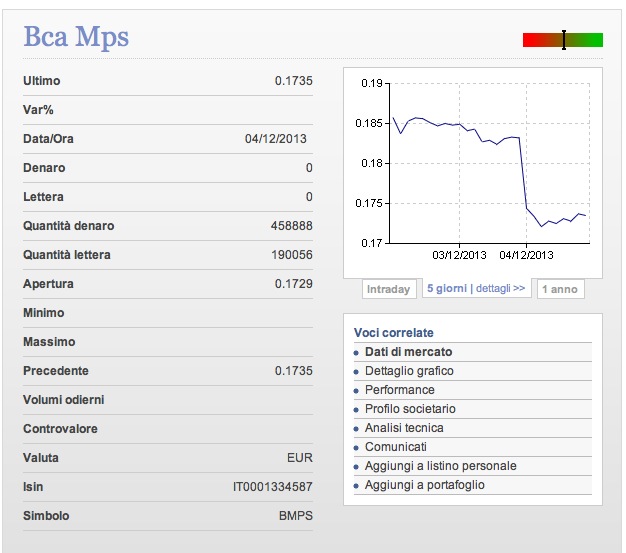626x553 pixels.
Task: Click the Data/Ora value 04/12/2013
Action: tap(275, 138)
